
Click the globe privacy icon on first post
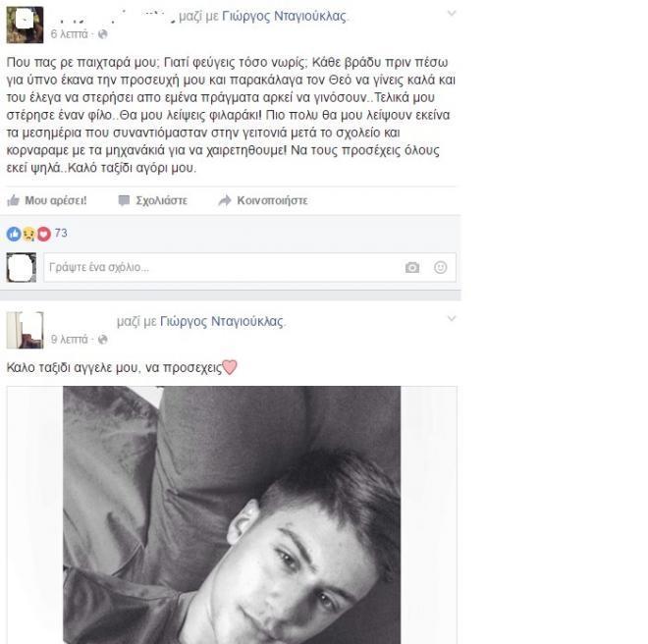[x=103, y=34]
